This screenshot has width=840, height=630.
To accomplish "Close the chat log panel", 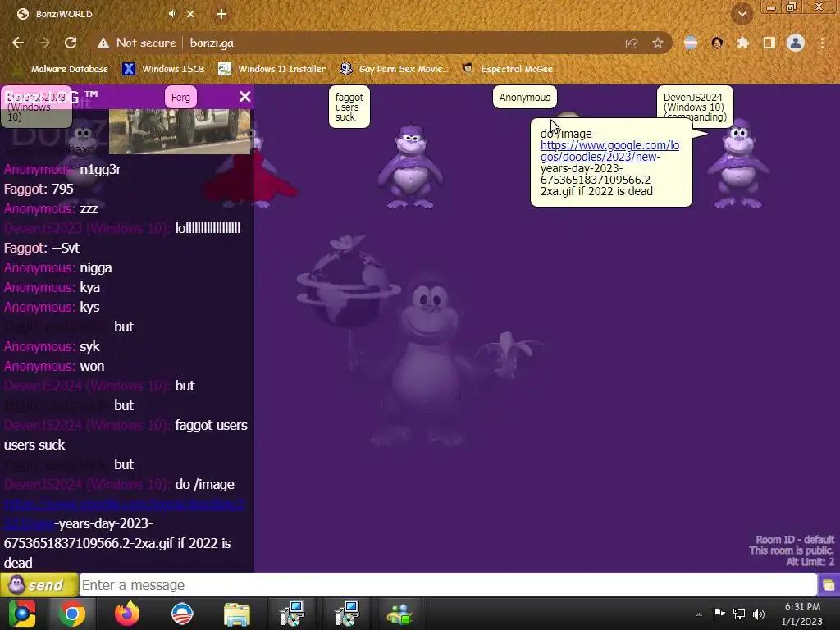I will (244, 97).
